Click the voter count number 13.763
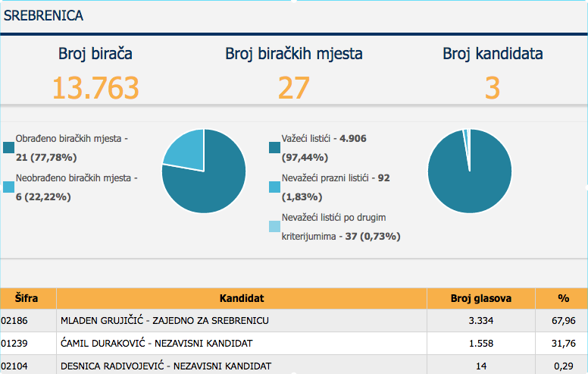Viewport: 588px width, 374px height. (x=95, y=88)
